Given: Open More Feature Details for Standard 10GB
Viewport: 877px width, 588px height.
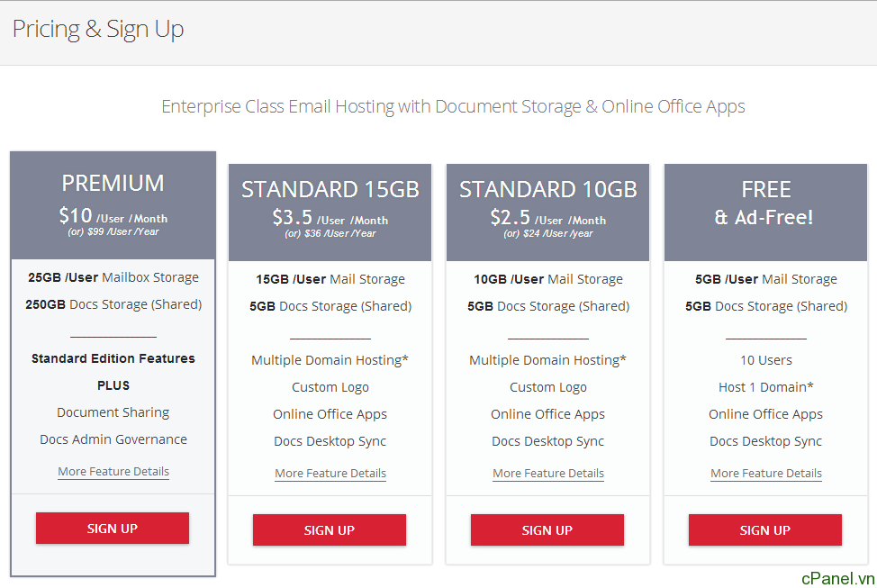Looking at the screenshot, I should pos(548,474).
